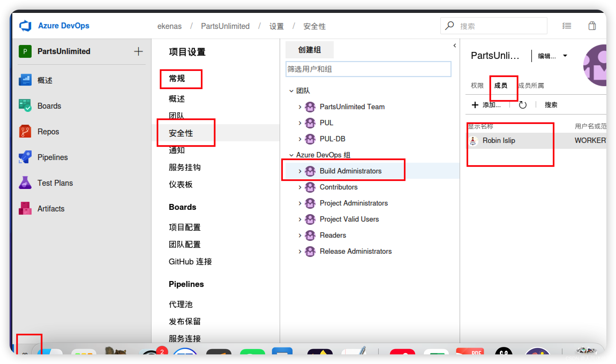Open 团队配置 under Boards
The height and width of the screenshot is (364, 616).
[185, 244]
